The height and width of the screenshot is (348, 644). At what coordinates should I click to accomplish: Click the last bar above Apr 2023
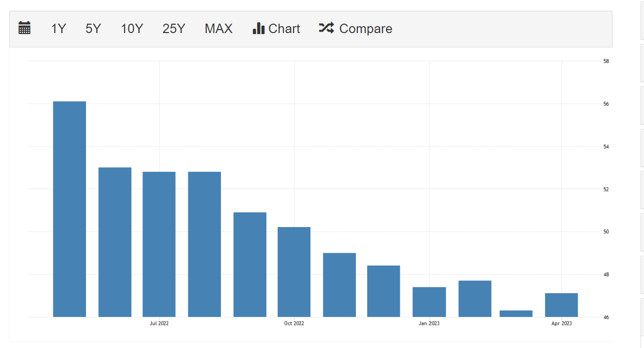click(561, 305)
